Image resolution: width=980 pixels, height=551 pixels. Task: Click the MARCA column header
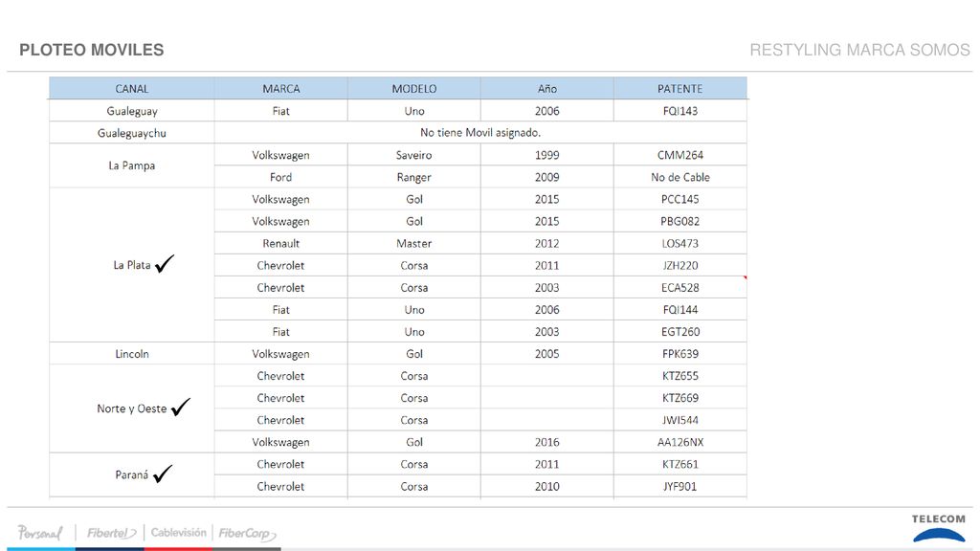(280, 89)
